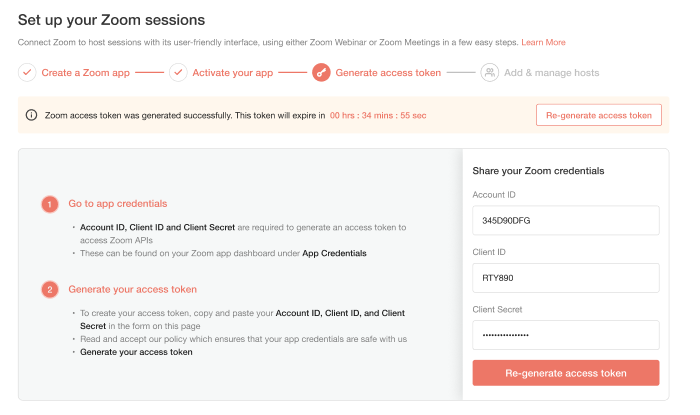Select the Generate access token step
This screenshot has height=415, width=700.
coord(388,73)
